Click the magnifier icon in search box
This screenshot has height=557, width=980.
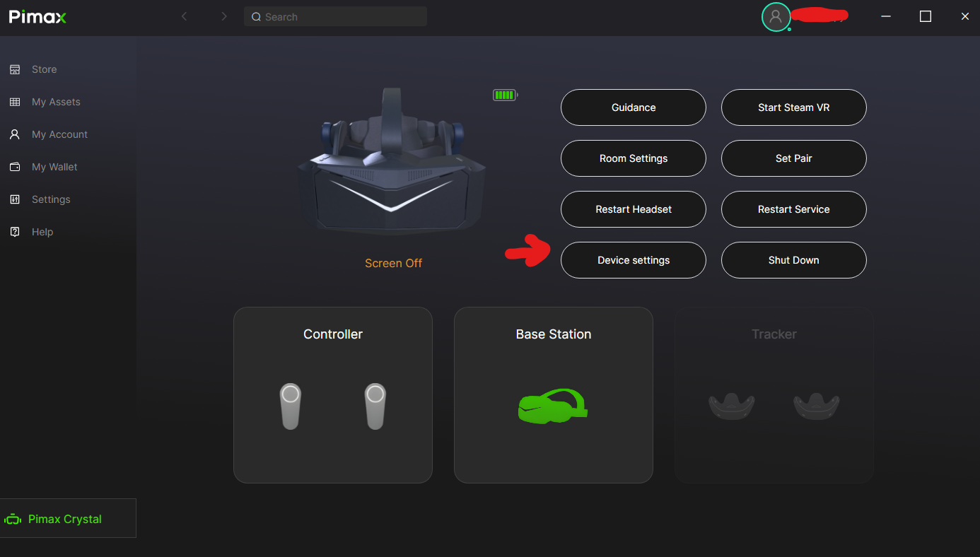click(256, 17)
